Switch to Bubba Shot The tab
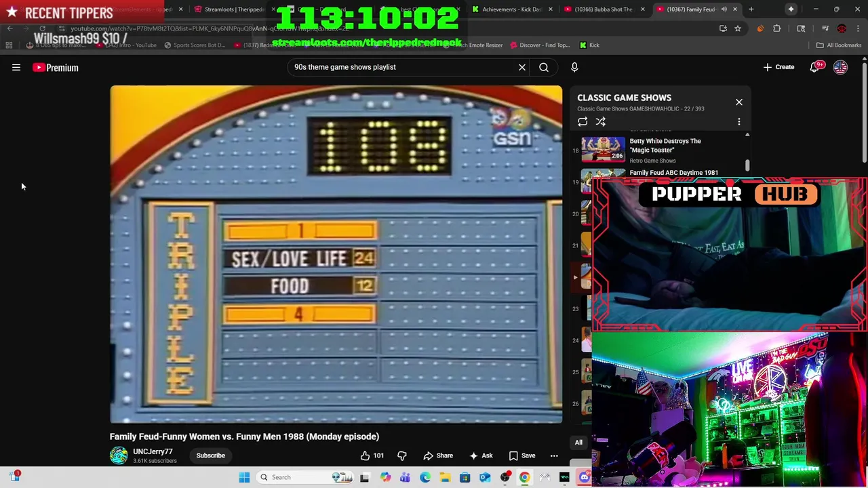The width and height of the screenshot is (868, 488). tap(603, 9)
